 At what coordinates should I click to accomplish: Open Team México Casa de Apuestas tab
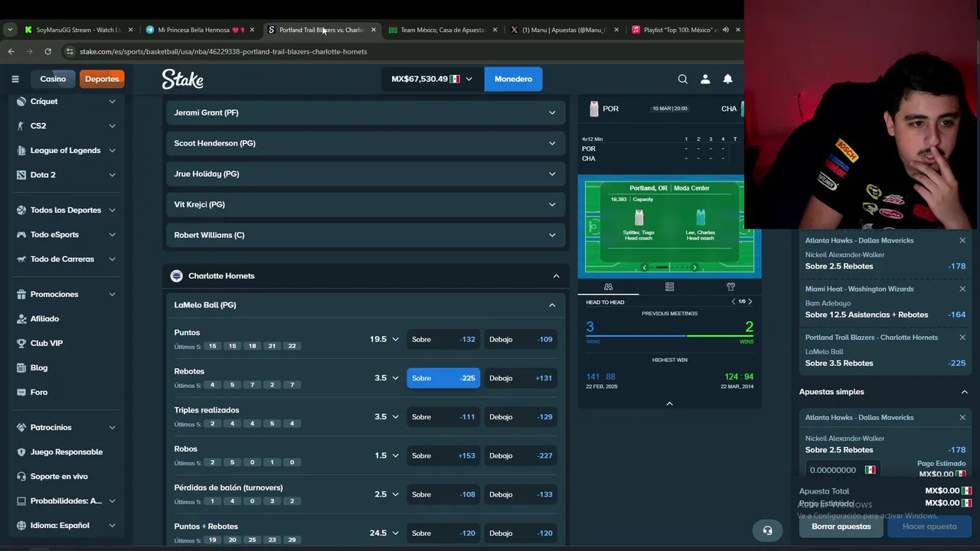(443, 30)
